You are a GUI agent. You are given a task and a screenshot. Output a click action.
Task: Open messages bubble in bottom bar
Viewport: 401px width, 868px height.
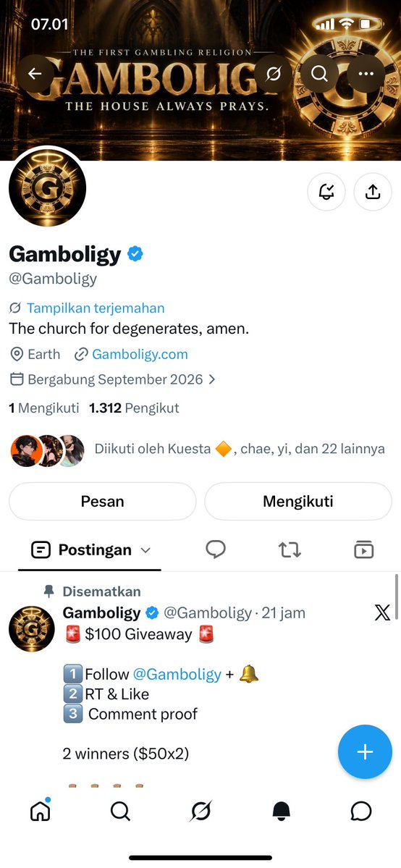361,812
